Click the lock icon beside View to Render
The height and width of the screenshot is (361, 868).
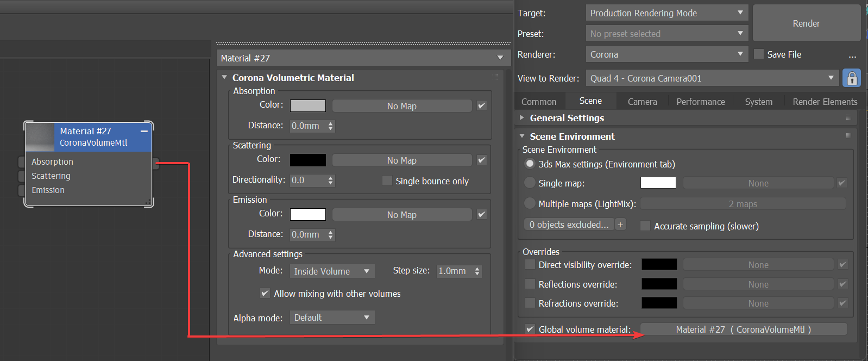852,78
